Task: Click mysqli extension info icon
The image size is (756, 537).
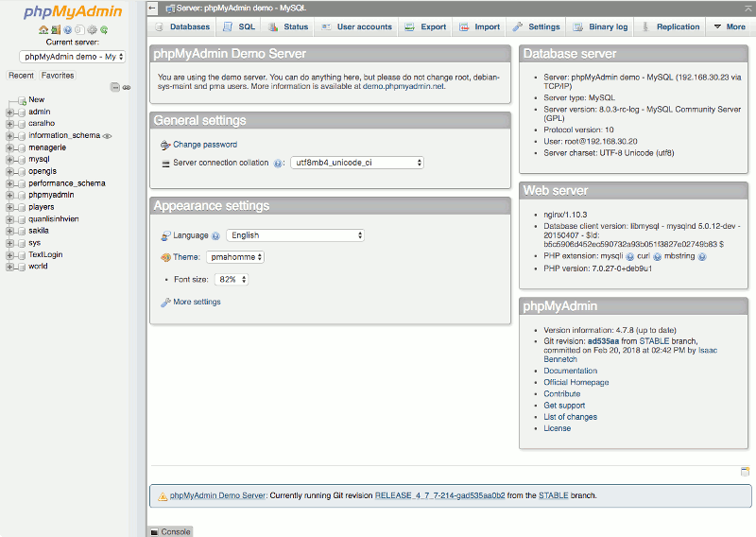Action: point(629,256)
